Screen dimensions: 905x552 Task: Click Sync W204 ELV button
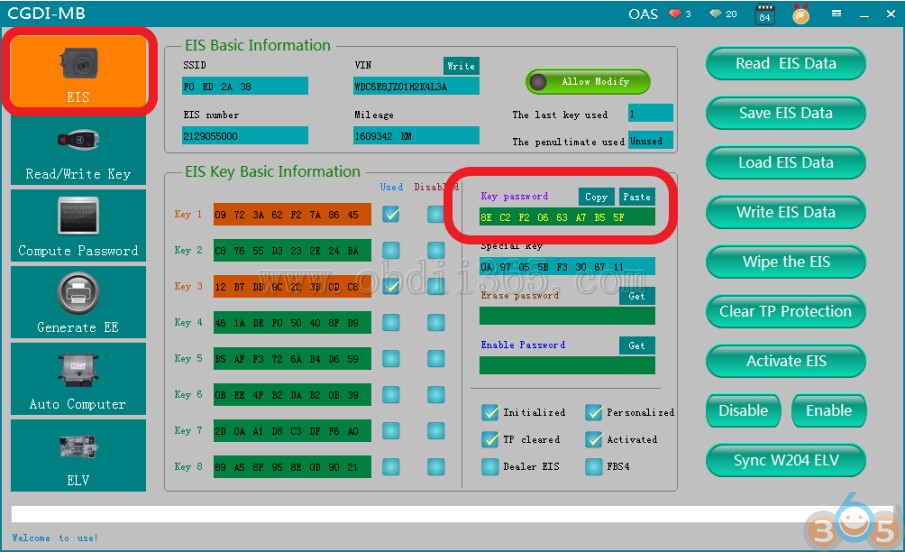pyautogui.click(x=786, y=461)
